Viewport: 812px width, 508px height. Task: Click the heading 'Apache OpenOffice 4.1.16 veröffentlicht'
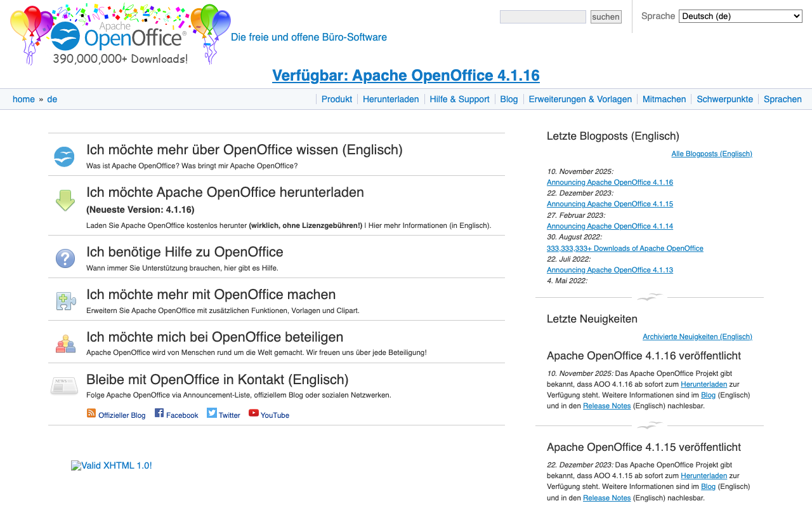click(644, 356)
